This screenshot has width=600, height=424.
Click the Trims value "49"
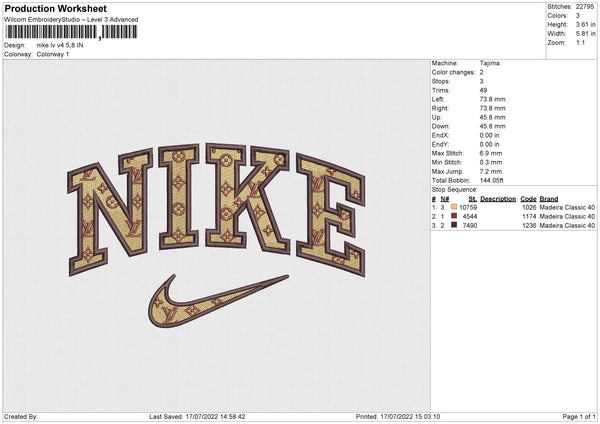point(483,90)
